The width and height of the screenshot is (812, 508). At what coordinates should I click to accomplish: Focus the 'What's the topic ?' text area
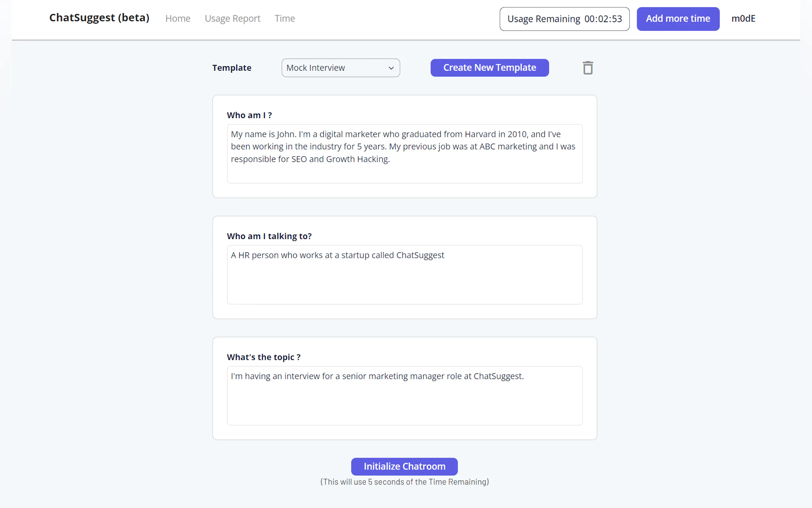(404, 395)
